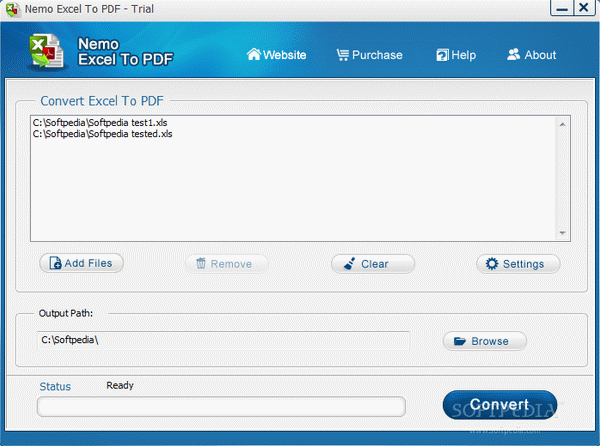Click the conversion progress bar
Image resolution: width=600 pixels, height=446 pixels.
[x=221, y=406]
